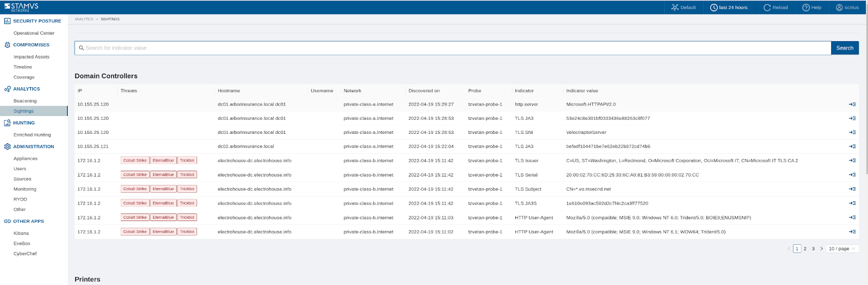Go to next page chevron in pagination
This screenshot has width=868, height=285.
821,249
